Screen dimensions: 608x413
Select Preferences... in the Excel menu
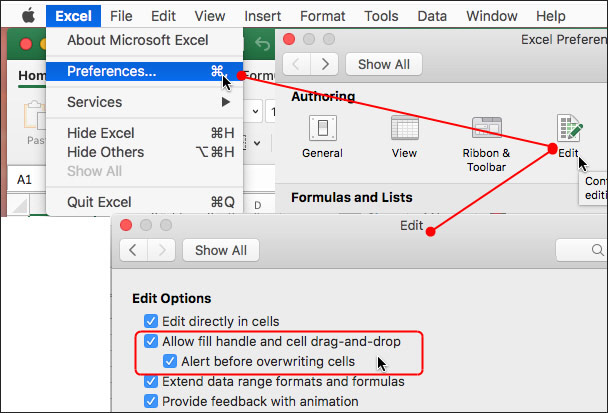point(144,71)
